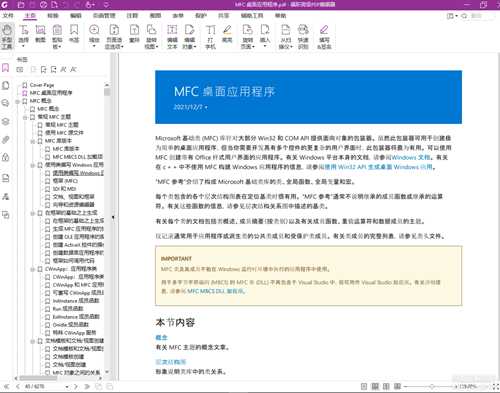Select the Edit Object (编辑对象) tool
Screen dimensions: 500x393
click(x=190, y=36)
